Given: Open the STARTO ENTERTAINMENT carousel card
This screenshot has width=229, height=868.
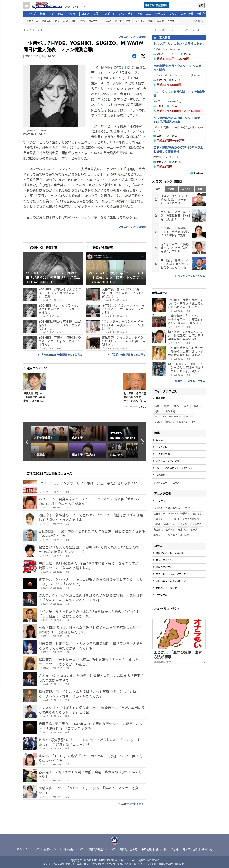Looking at the screenshot, I should pos(123,433).
